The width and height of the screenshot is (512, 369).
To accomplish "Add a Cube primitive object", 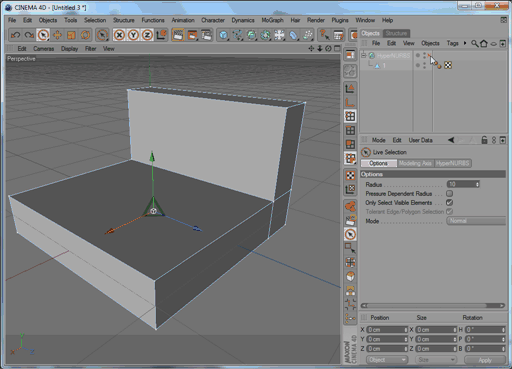I will point(223,35).
